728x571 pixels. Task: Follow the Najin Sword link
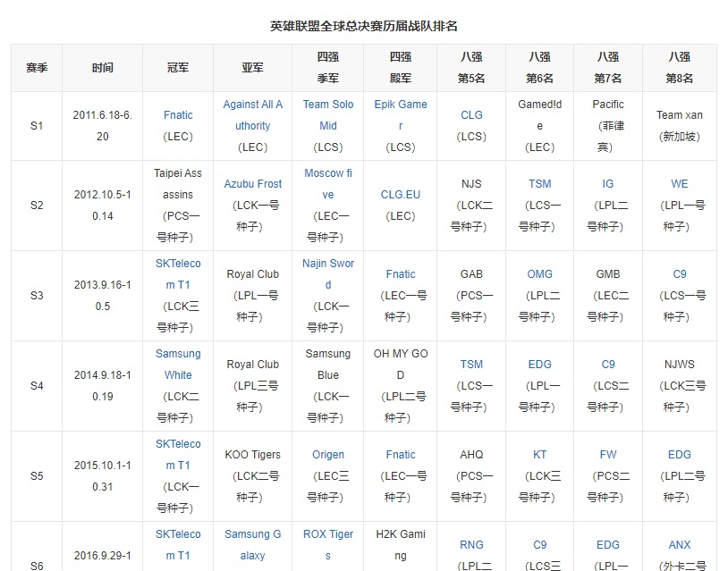point(328,274)
